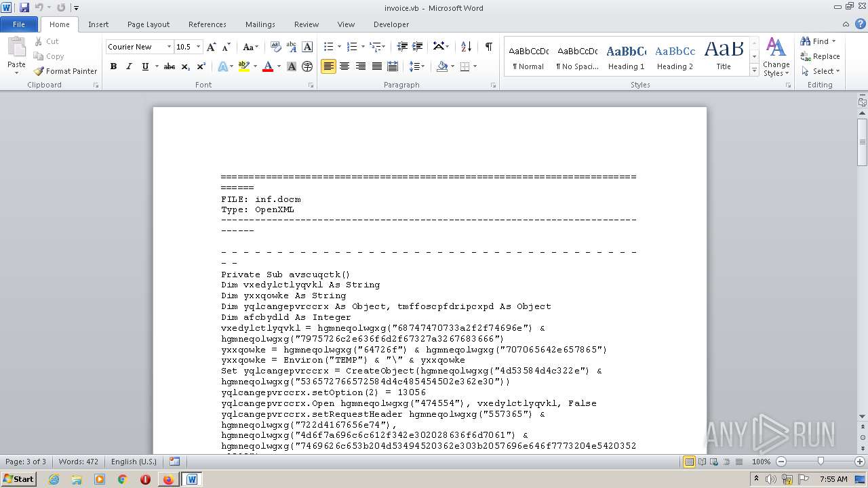The width and height of the screenshot is (868, 488).
Task: Toggle Subscript formatting
Action: click(x=186, y=66)
